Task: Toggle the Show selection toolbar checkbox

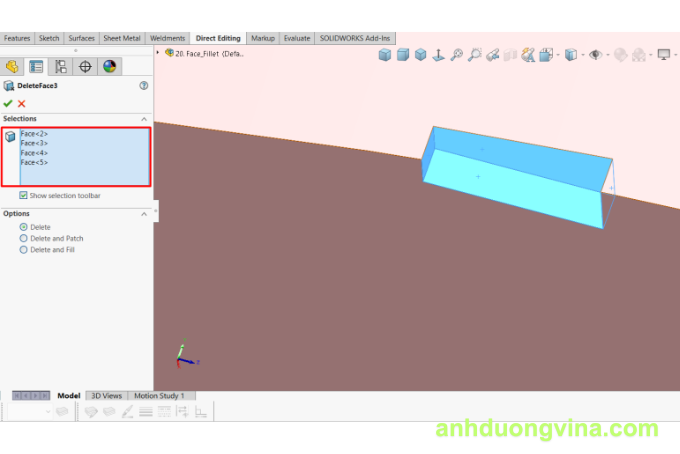Action: click(24, 195)
